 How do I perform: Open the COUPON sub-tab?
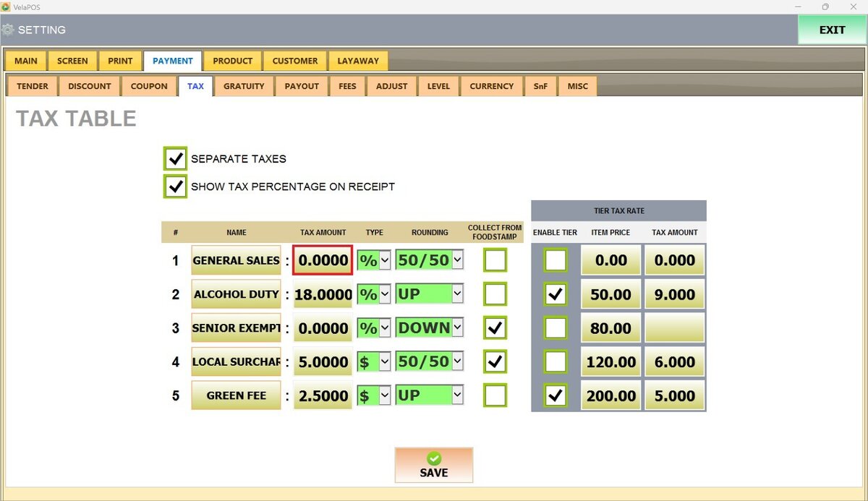(149, 86)
